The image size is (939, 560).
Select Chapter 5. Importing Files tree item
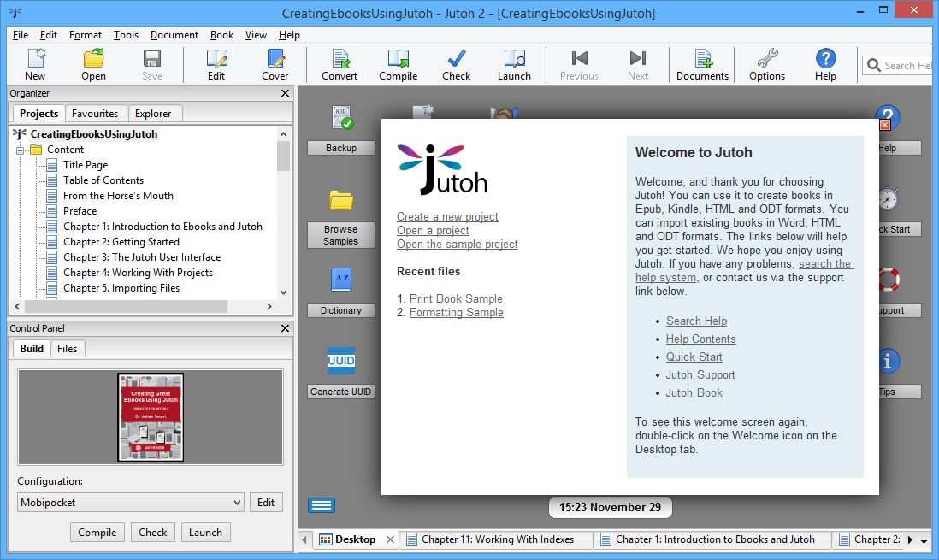pos(121,288)
